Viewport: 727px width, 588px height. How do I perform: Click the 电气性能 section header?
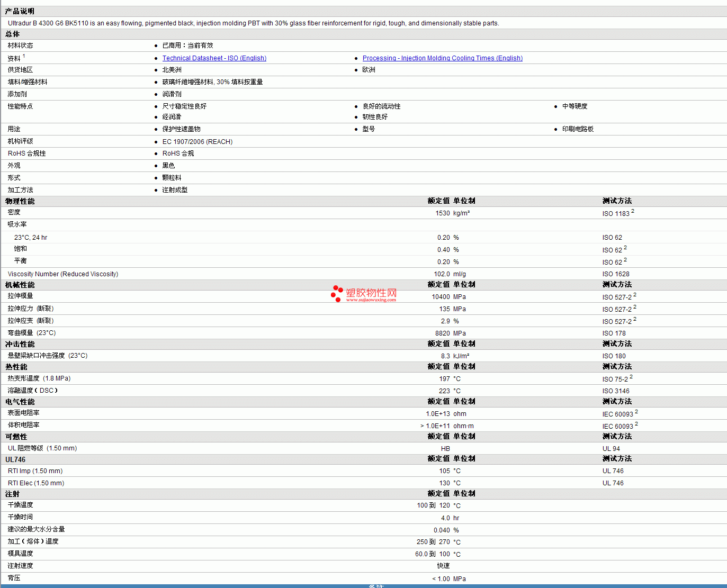[x=20, y=402]
